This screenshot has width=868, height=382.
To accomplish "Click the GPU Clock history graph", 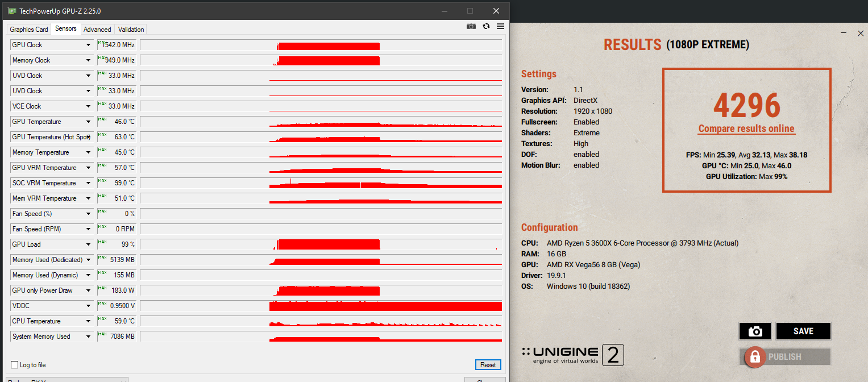I will click(321, 45).
